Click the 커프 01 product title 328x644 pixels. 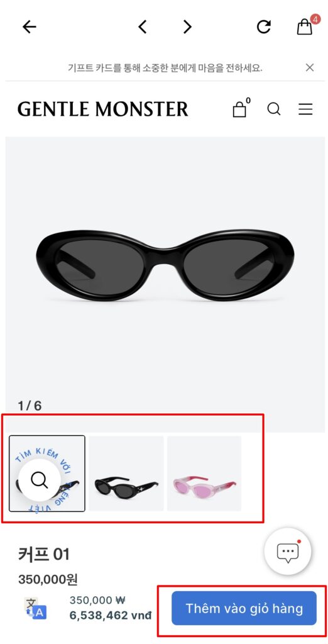coord(44,554)
